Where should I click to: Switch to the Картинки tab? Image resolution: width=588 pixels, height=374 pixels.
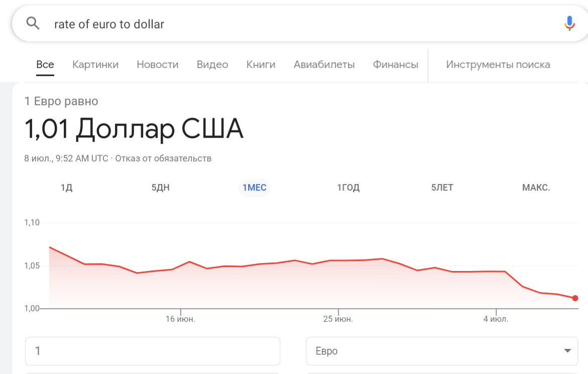[95, 64]
